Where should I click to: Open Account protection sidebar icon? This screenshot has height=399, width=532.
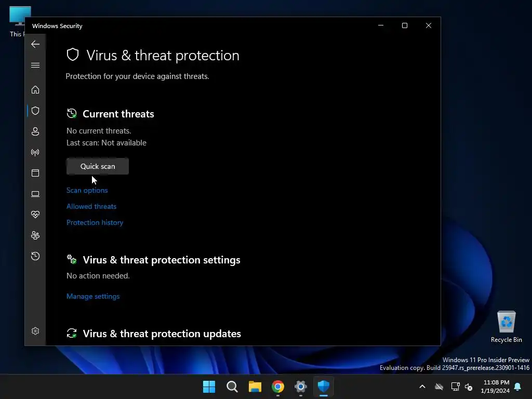(x=35, y=131)
